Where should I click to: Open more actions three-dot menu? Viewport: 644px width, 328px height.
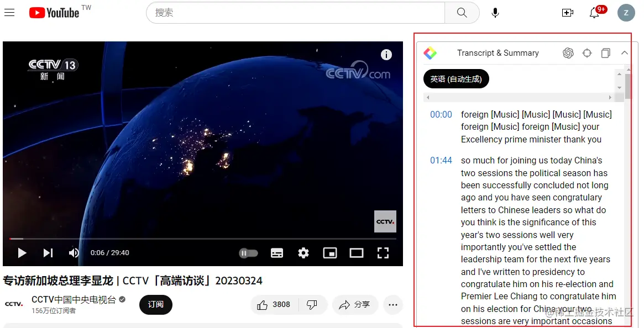click(392, 305)
